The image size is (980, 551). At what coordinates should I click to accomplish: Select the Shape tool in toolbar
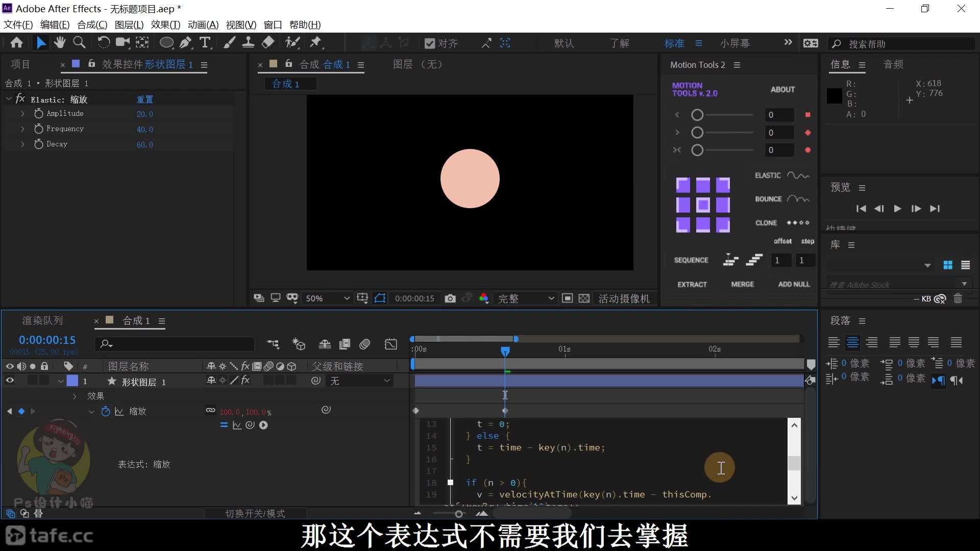pos(166,42)
